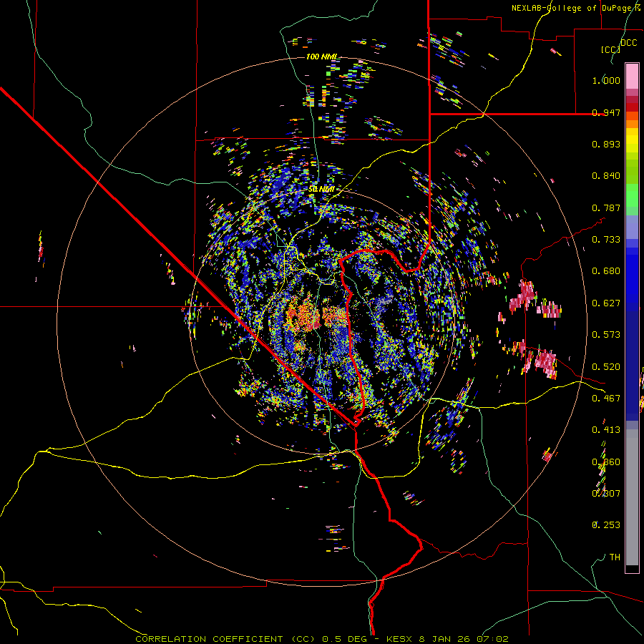644x644 pixels.
Task: Pick the bright green segment on the color bar
Action: coord(632,195)
